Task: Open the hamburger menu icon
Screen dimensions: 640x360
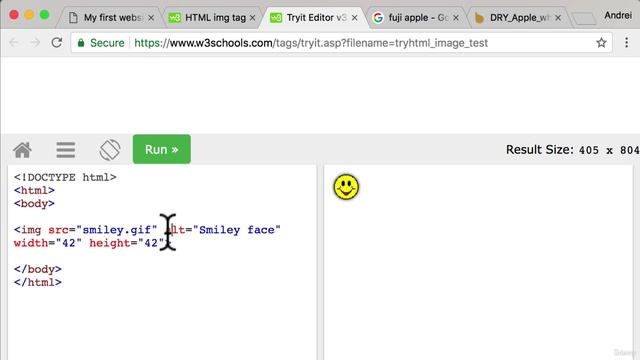Action: click(65, 150)
